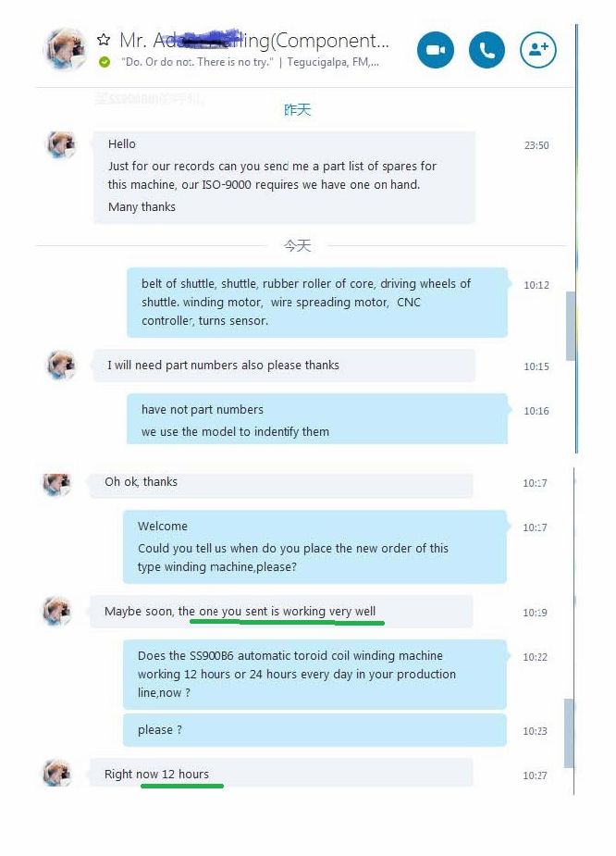The width and height of the screenshot is (616, 856).
Task: Select the 'Does the SS900B6' question message
Action: [314, 675]
